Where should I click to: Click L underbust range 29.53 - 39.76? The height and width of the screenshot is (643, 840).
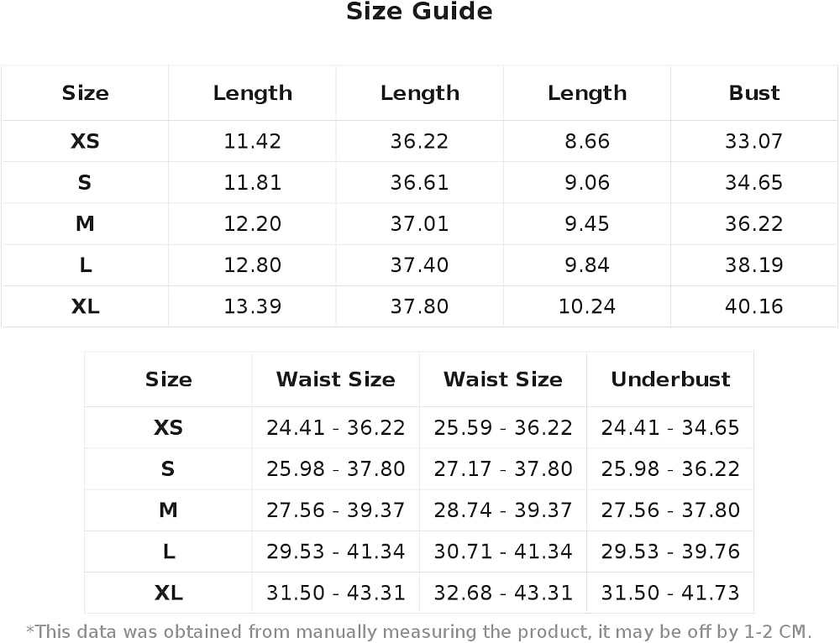670,552
